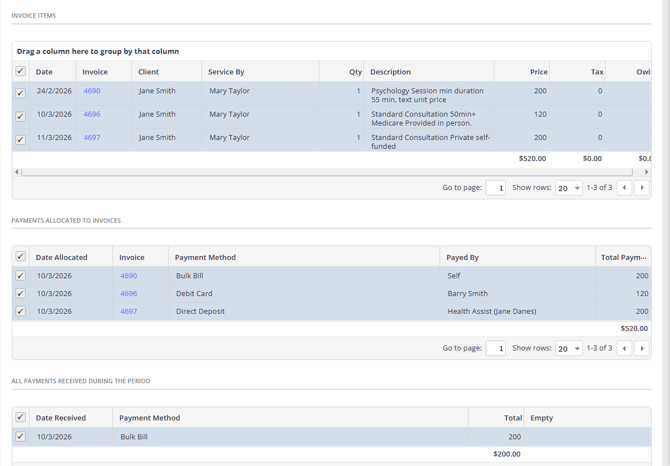
Task: Click next page arrow in Payments Allocated pager
Action: pyautogui.click(x=642, y=348)
